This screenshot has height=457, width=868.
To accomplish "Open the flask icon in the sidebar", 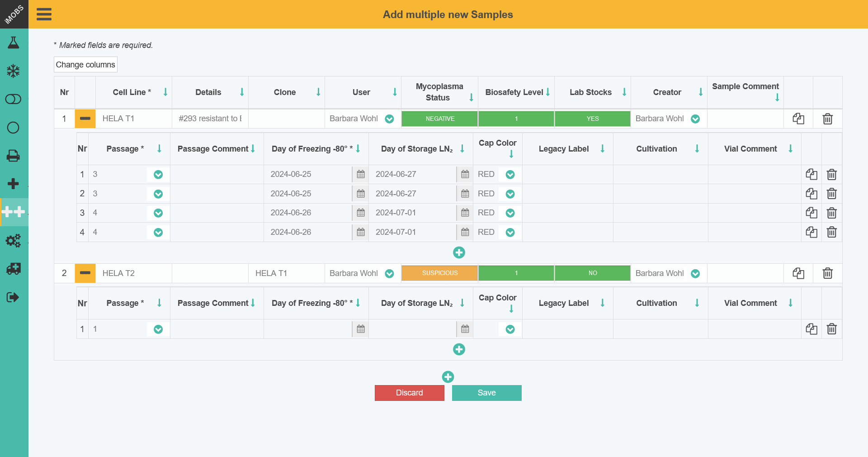I will pos(14,42).
